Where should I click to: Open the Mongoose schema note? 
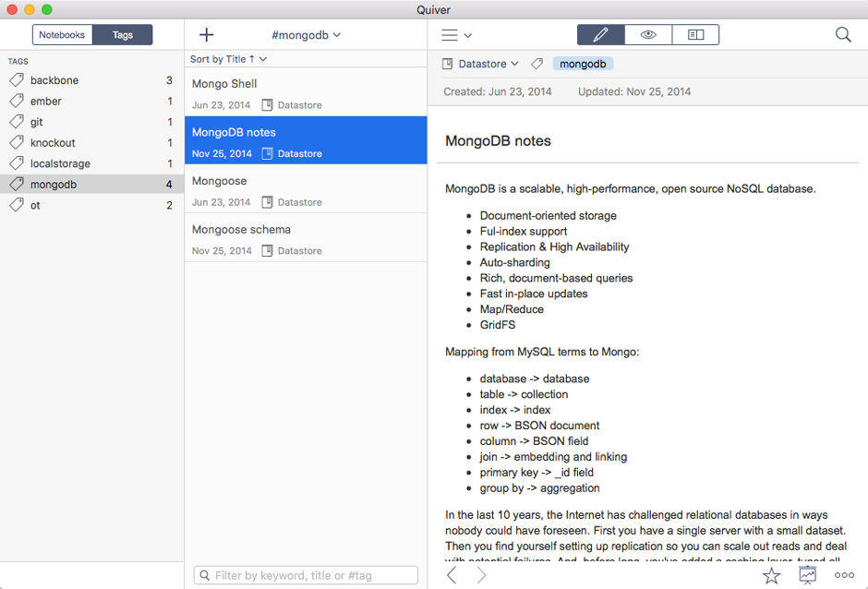pos(306,237)
